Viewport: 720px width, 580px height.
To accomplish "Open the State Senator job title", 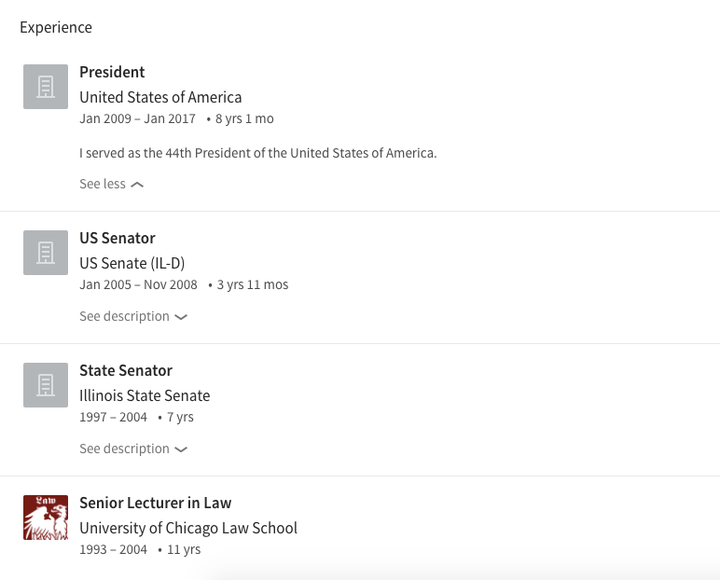I will (x=126, y=370).
